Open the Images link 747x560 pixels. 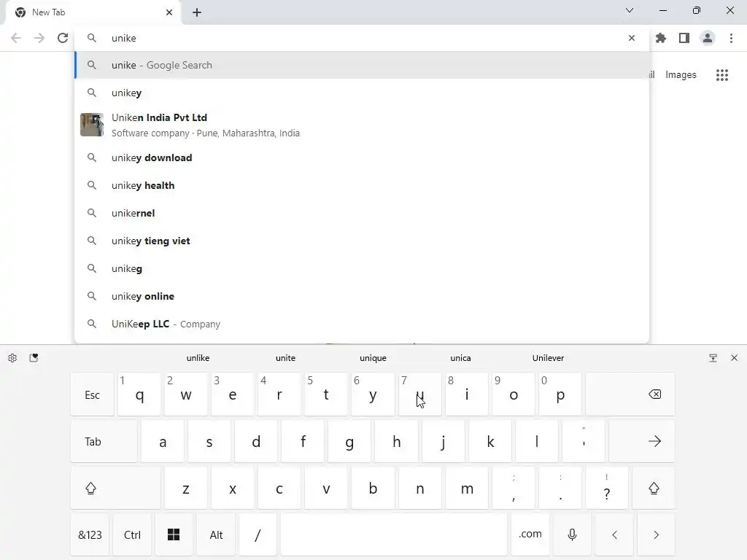coord(681,75)
